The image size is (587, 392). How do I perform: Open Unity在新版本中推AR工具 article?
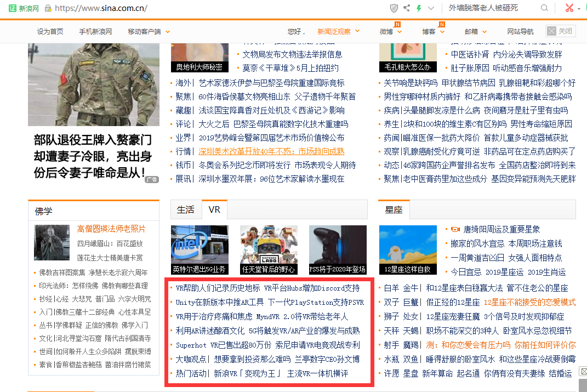(x=220, y=302)
